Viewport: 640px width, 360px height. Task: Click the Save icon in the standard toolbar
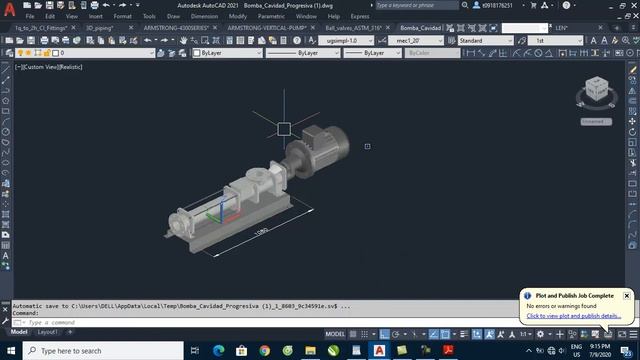[x=31, y=40]
